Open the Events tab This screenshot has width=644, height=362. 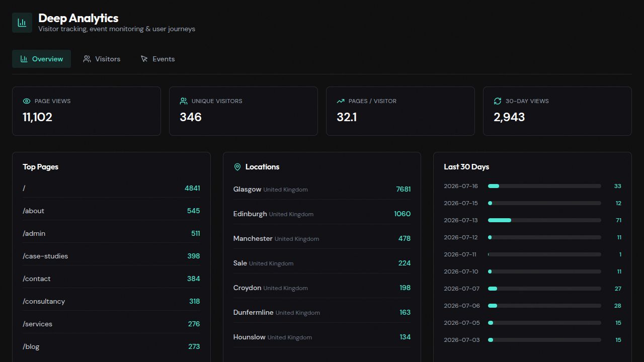157,59
